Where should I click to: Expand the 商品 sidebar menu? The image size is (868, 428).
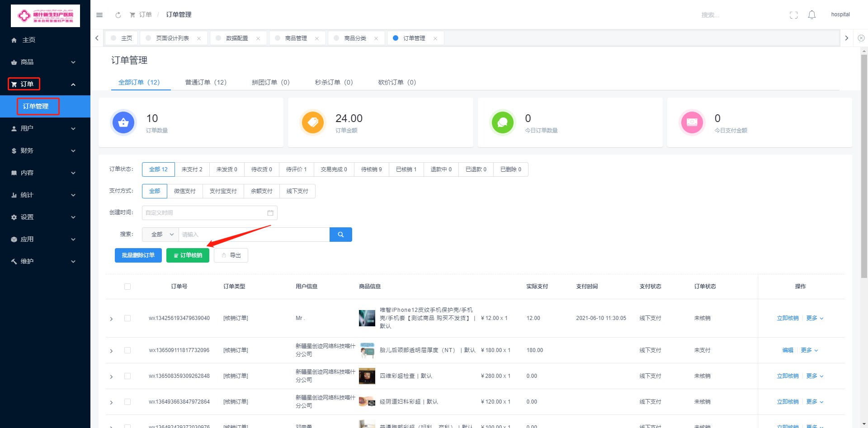coord(45,62)
